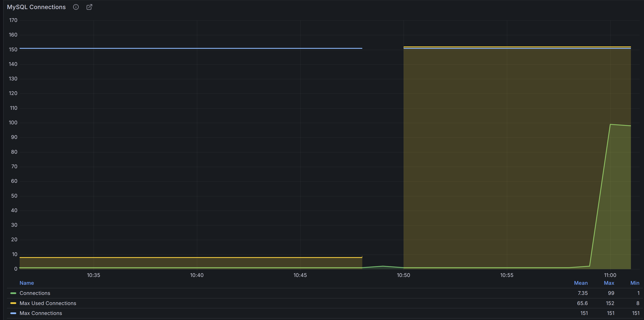
Task: Open the external link icon beside title
Action: (x=89, y=7)
